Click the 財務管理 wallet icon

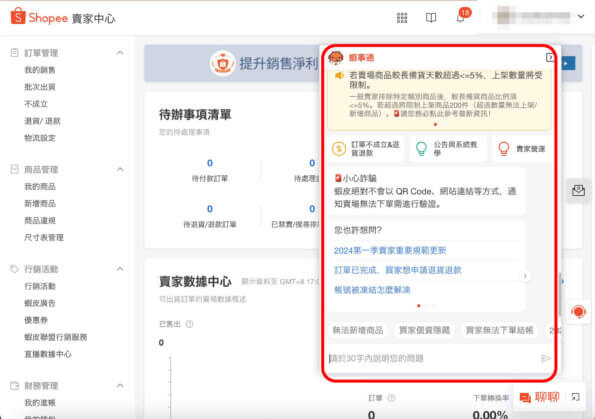(x=14, y=386)
